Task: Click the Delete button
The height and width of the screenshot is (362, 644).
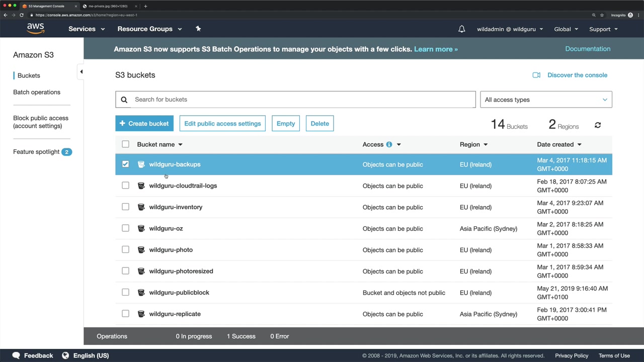Action: (x=320, y=123)
